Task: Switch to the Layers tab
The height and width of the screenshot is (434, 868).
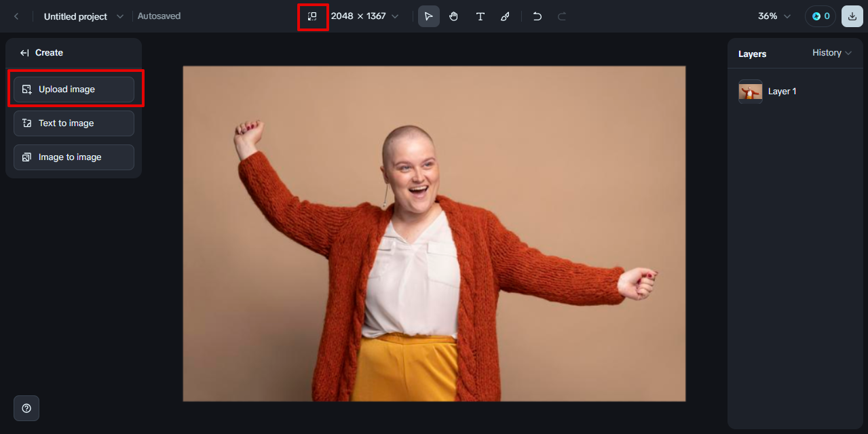Action: (752, 54)
